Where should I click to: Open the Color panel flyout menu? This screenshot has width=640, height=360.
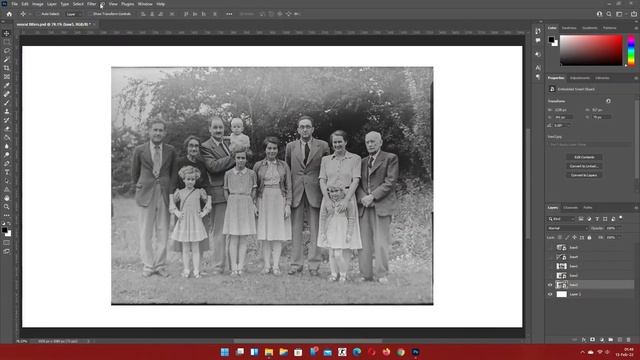coord(636,28)
